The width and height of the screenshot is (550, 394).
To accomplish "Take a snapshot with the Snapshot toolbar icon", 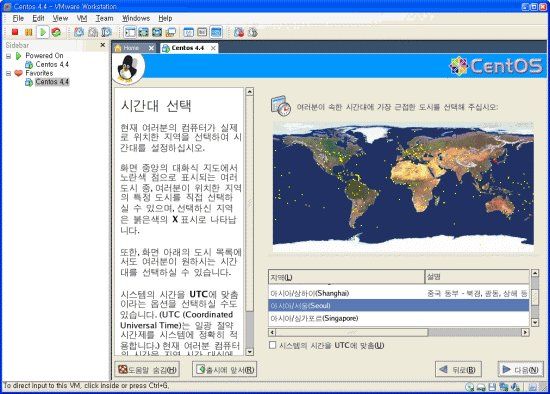I will pyautogui.click(x=79, y=32).
